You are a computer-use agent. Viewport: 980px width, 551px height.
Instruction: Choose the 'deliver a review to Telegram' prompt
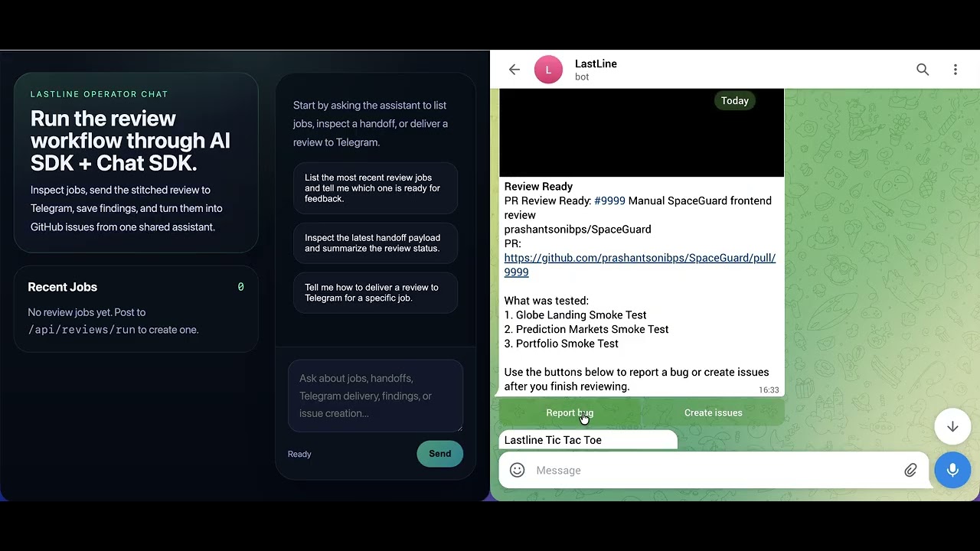375,293
